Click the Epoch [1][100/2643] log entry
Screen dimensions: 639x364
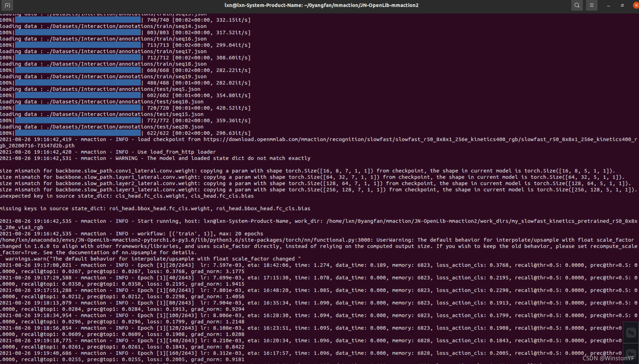click(319, 316)
